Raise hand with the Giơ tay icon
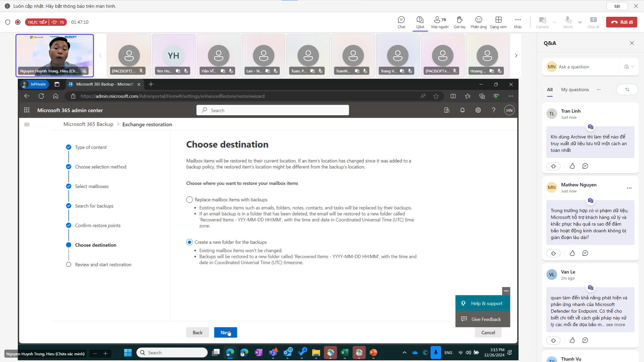644x362 pixels. (460, 22)
